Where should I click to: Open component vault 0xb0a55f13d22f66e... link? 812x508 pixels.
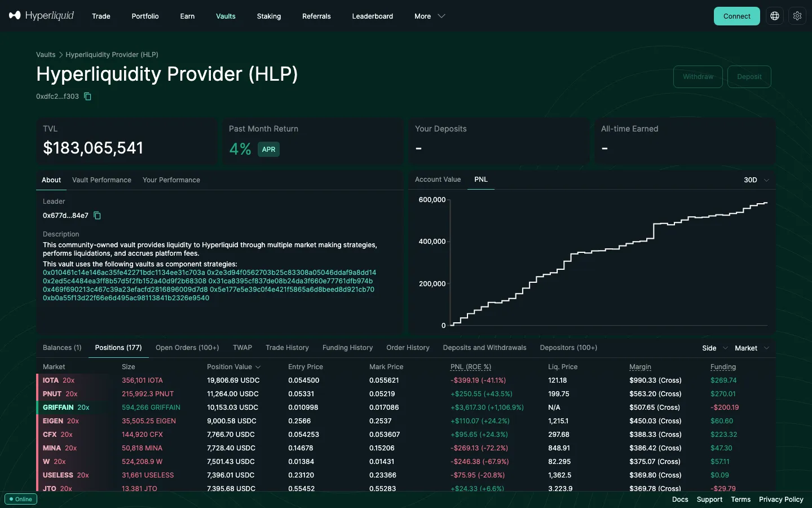point(126,298)
